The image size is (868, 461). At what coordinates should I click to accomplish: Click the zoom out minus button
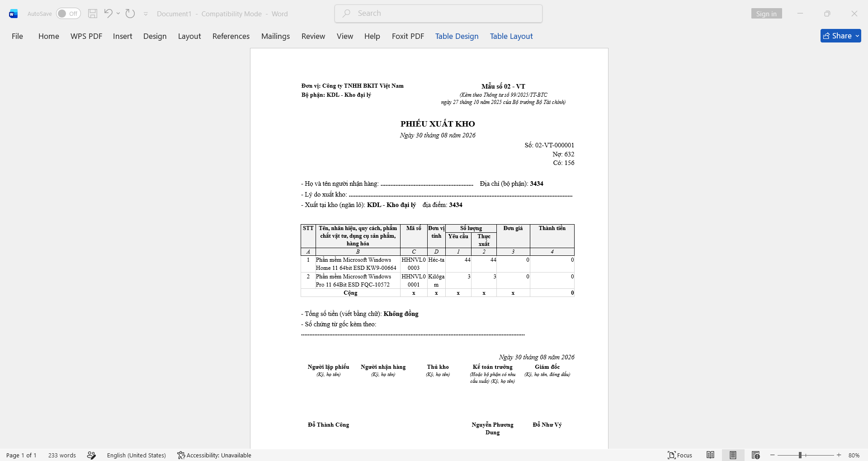coord(773,455)
